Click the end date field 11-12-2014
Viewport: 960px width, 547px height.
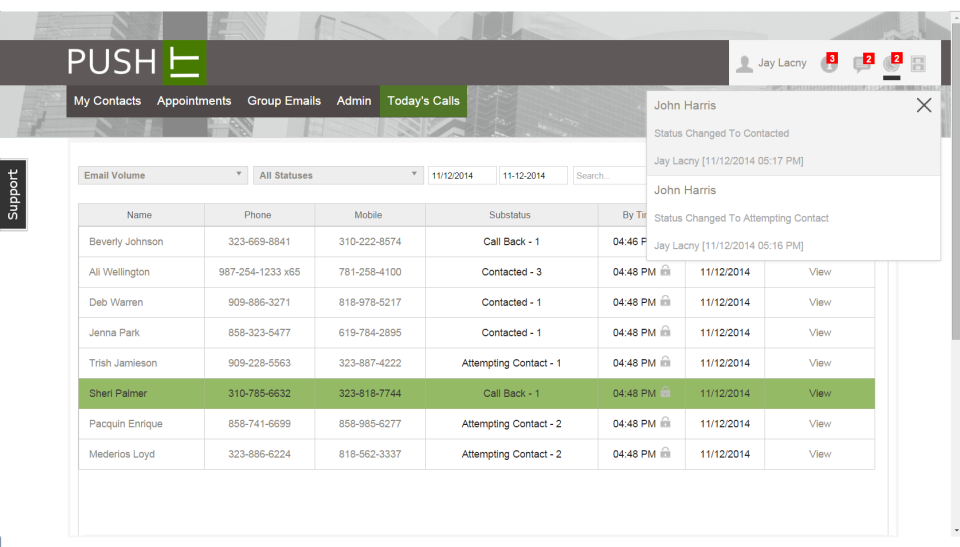pyautogui.click(x=533, y=175)
